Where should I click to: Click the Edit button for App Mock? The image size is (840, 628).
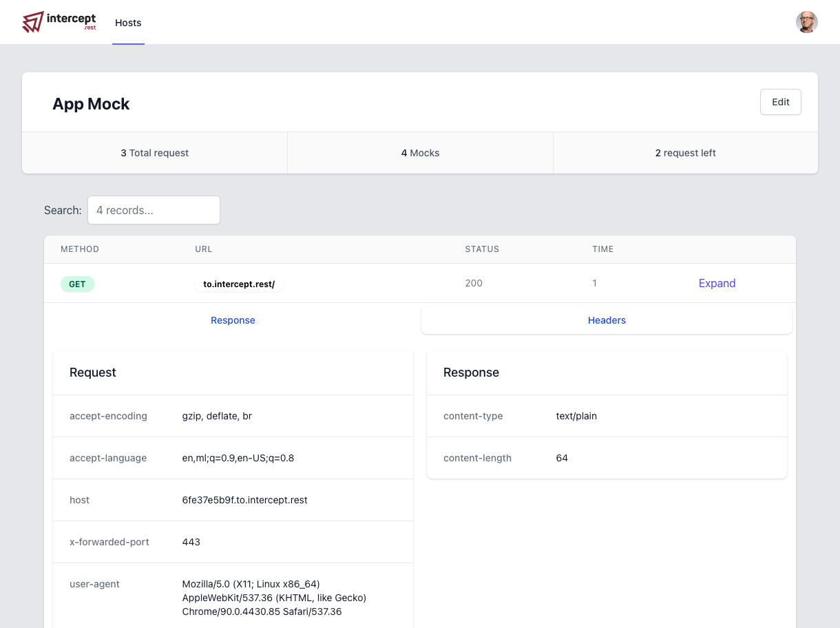(780, 101)
